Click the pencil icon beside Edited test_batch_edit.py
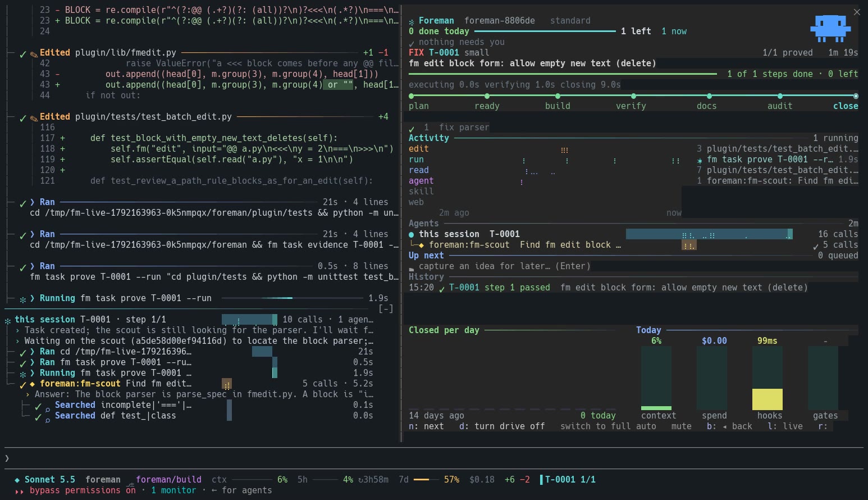 (34, 117)
